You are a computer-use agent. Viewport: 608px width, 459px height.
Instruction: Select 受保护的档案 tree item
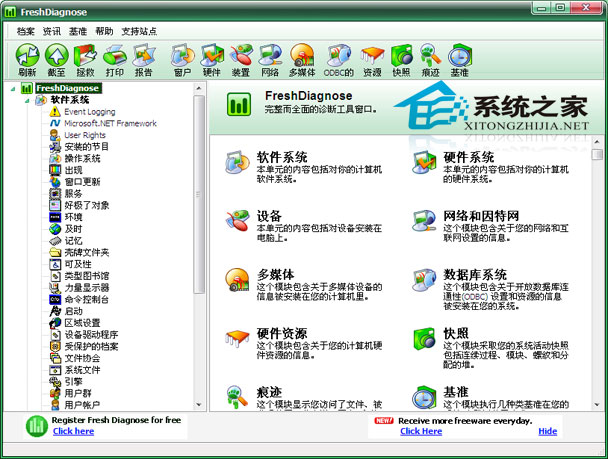[x=91, y=346]
